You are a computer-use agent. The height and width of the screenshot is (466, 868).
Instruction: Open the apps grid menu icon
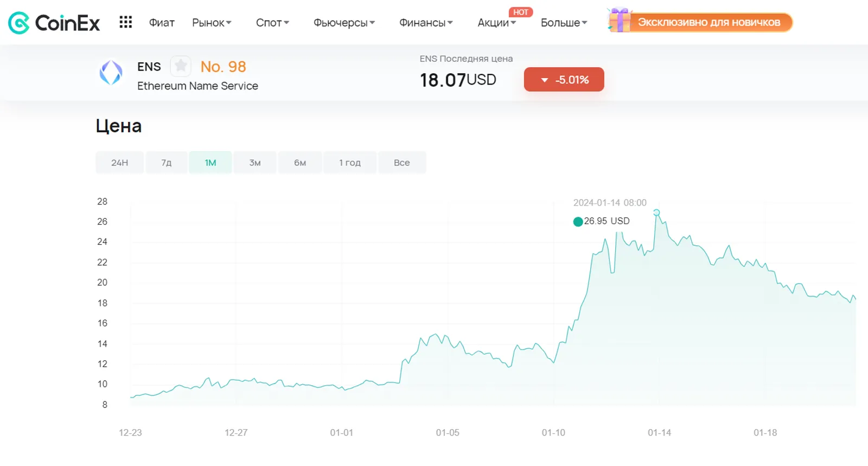pyautogui.click(x=126, y=22)
